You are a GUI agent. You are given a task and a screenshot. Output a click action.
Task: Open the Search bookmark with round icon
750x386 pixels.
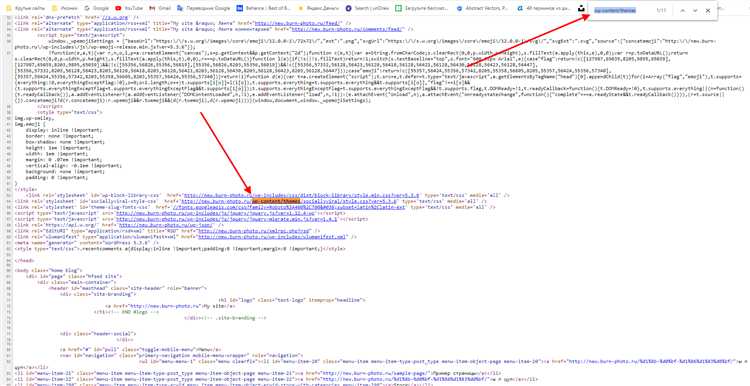[x=367, y=9]
